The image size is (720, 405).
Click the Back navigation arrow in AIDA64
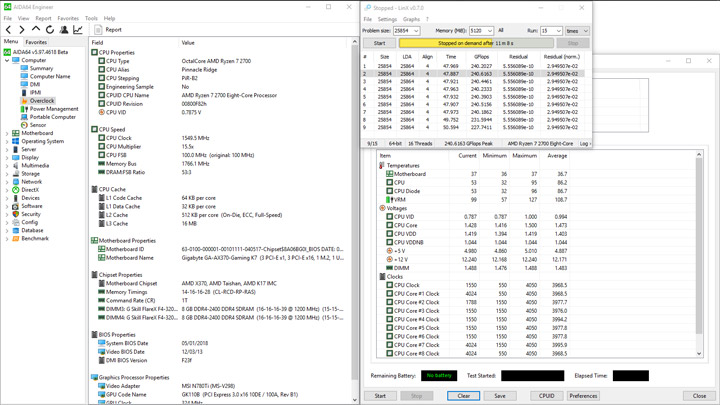click(8, 30)
